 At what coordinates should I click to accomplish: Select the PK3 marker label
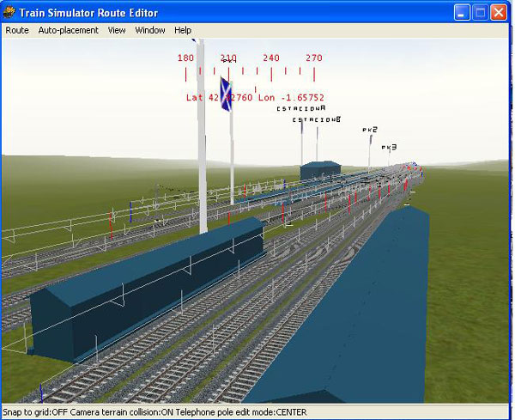click(389, 147)
